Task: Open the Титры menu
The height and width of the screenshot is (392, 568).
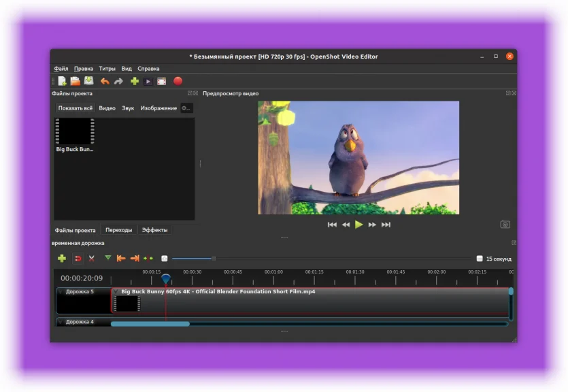Action: tap(107, 69)
